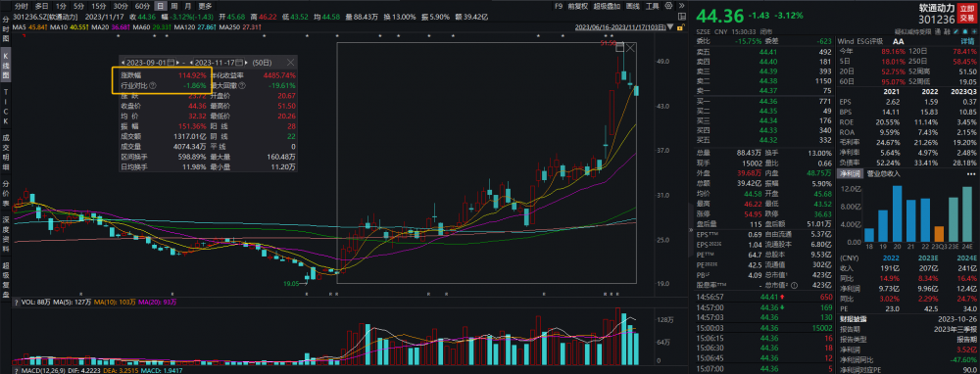Select weekly 周 period tab
The width and height of the screenshot is (980, 374).
(174, 6)
